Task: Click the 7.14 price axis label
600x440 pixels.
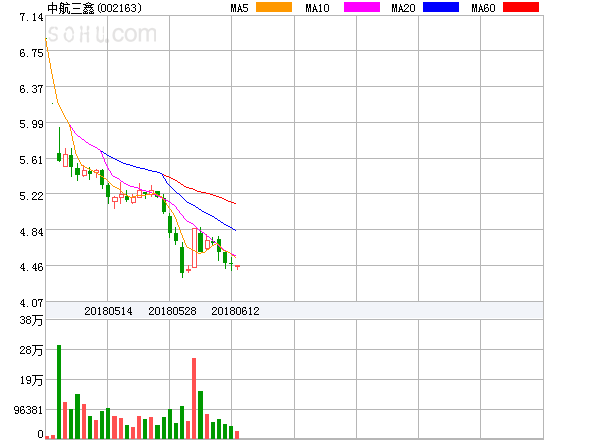Action: coord(31,17)
